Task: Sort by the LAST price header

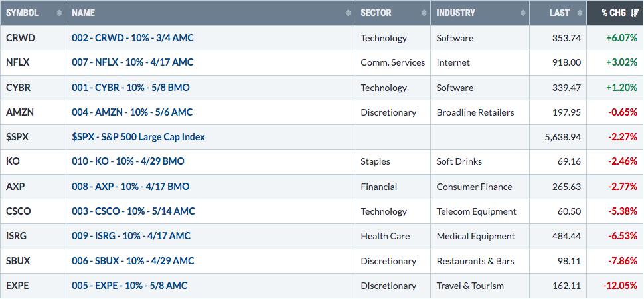Action: tap(560, 13)
